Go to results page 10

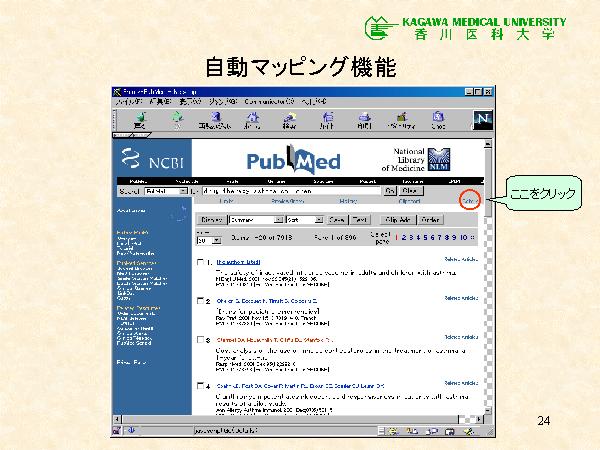tap(463, 238)
